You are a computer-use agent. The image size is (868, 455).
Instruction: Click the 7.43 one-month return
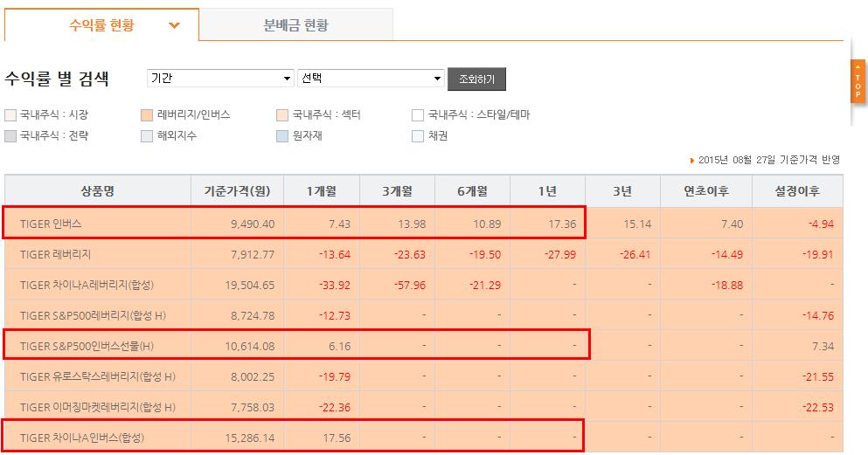click(x=339, y=224)
